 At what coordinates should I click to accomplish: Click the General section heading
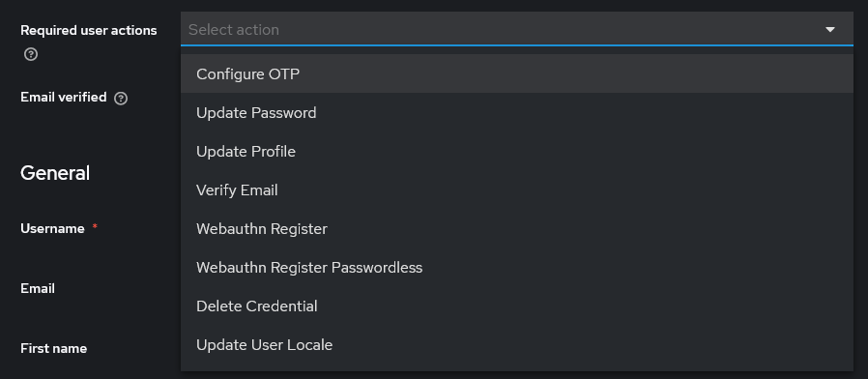coord(55,173)
